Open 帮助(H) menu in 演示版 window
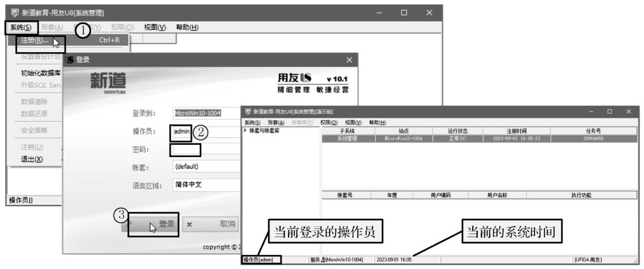 click(x=377, y=122)
